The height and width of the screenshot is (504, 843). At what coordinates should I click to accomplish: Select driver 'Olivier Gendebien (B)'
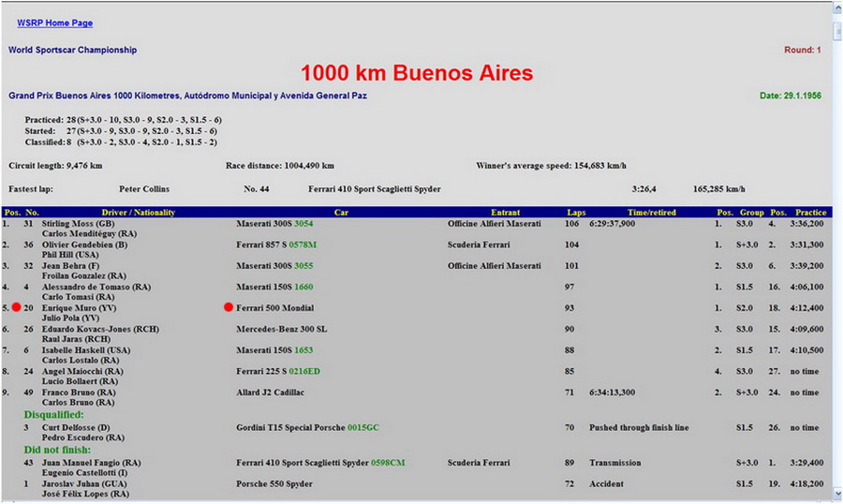[84, 245]
